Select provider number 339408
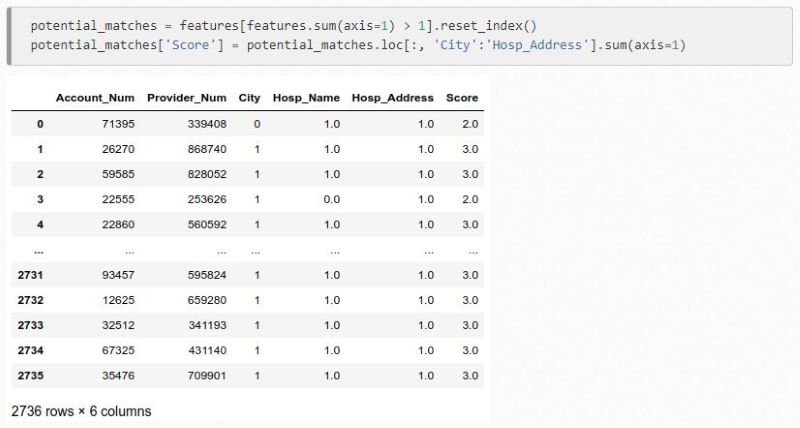Image resolution: width=800 pixels, height=428 pixels. pyautogui.click(x=207, y=124)
